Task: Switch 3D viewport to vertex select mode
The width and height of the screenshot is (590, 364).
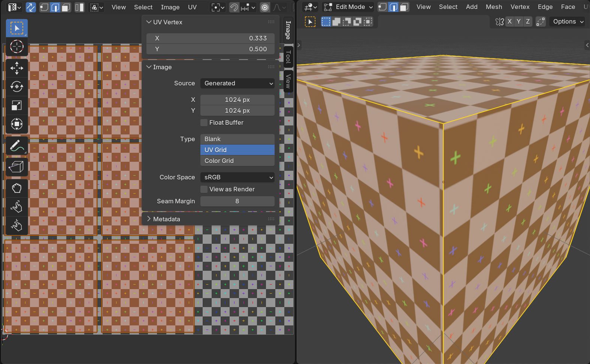Action: [382, 7]
